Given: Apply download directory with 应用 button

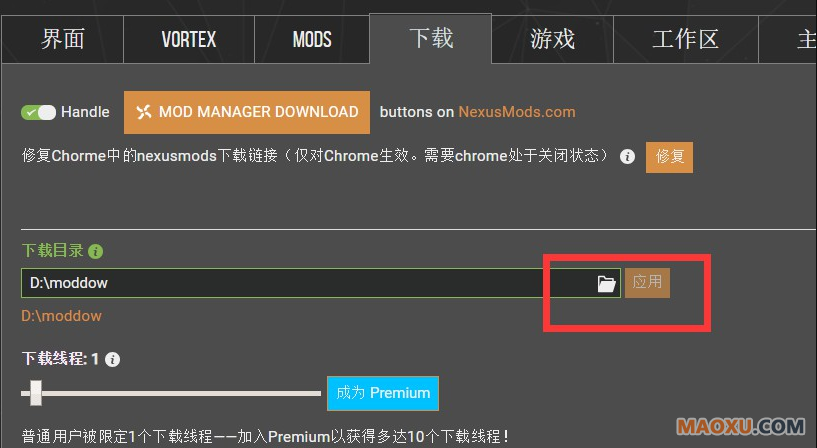Looking at the screenshot, I should pyautogui.click(x=647, y=283).
